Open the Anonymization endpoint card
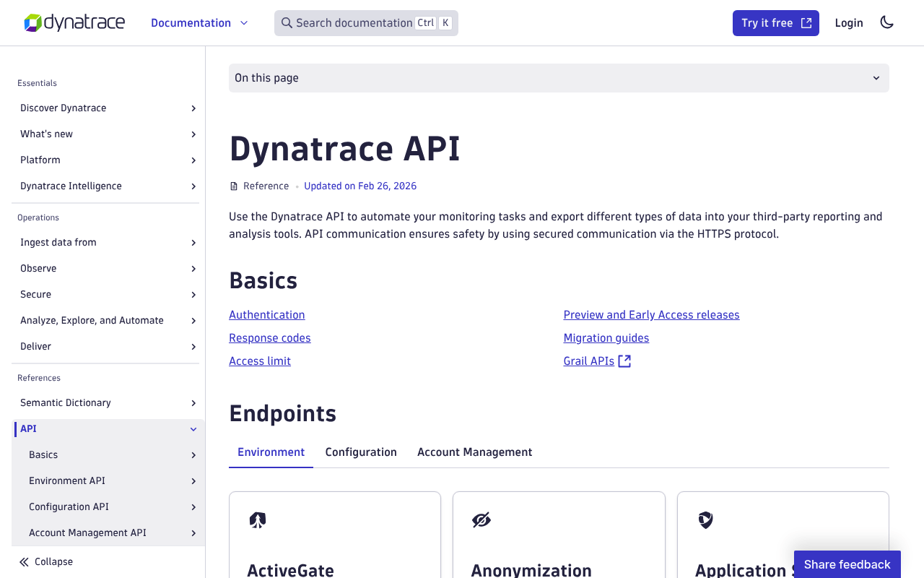 (559, 535)
